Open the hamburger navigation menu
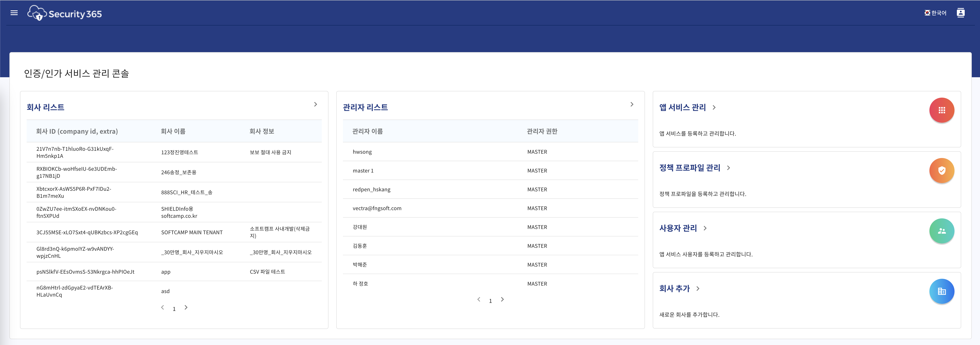The width and height of the screenshot is (980, 345). pyautogui.click(x=14, y=13)
